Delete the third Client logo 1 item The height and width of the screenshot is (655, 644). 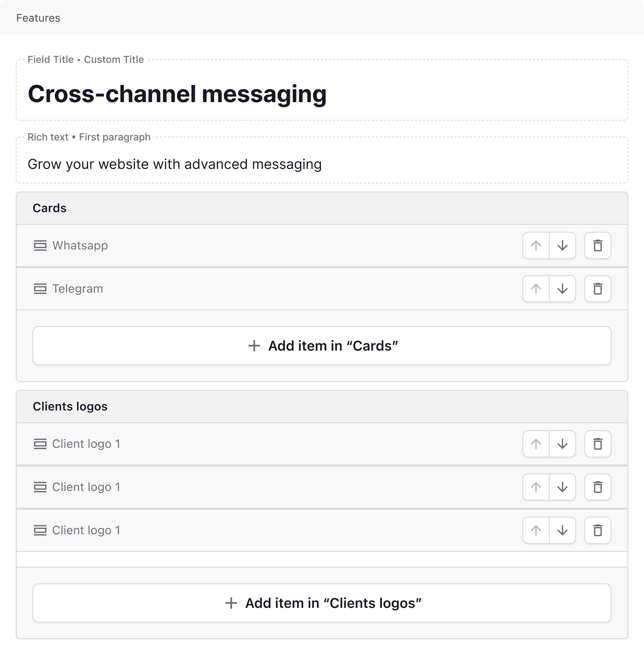click(598, 530)
